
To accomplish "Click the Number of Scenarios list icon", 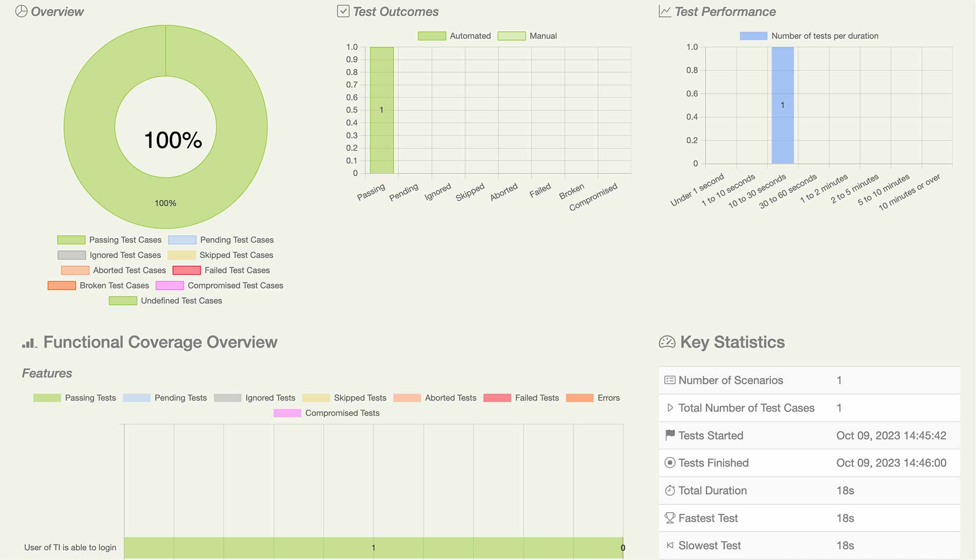I will (x=670, y=380).
